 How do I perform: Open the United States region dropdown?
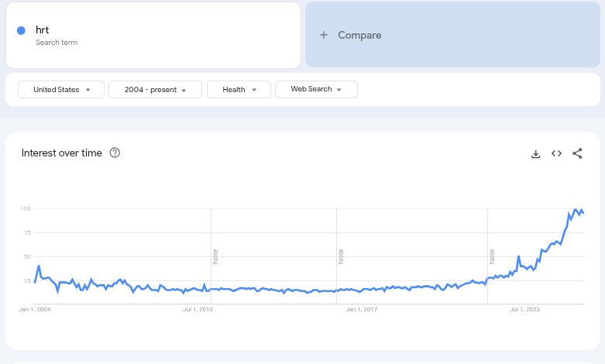pos(61,90)
